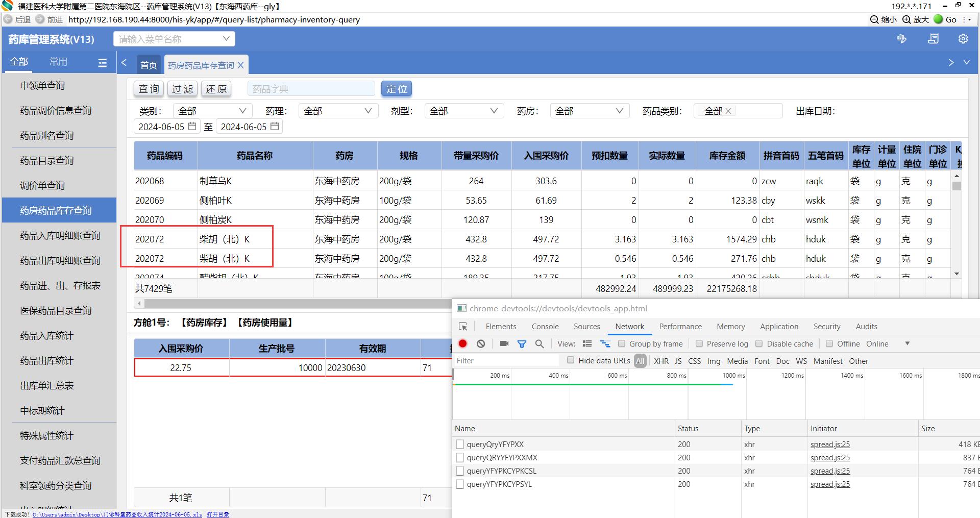980x518 pixels.
Task: Select 药品入库明细账查询 in the sidebar
Action: click(x=60, y=235)
